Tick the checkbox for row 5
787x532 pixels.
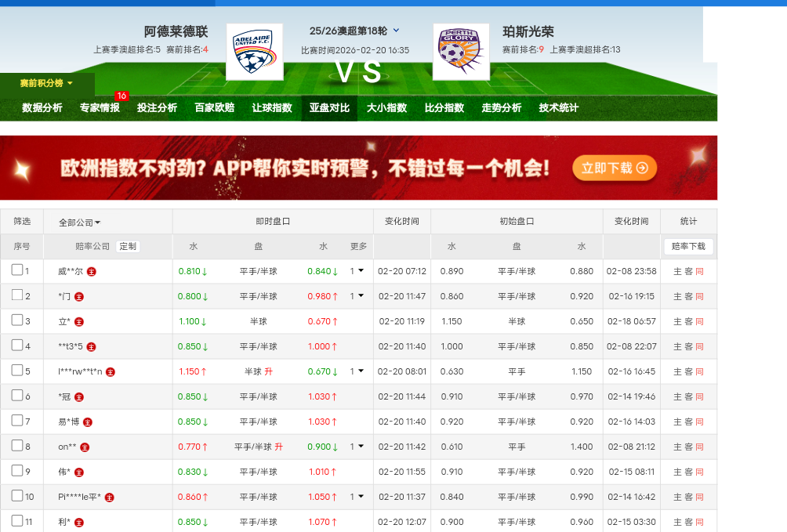pos(17,371)
